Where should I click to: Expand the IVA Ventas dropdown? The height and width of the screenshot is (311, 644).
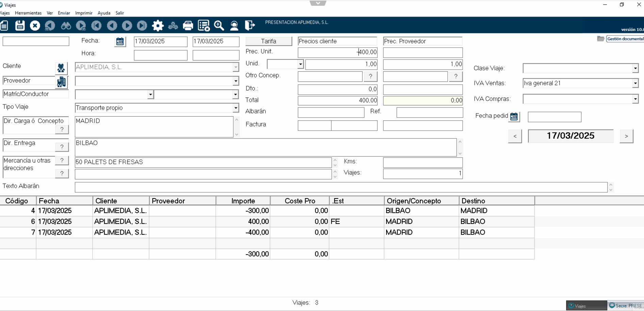point(635,83)
